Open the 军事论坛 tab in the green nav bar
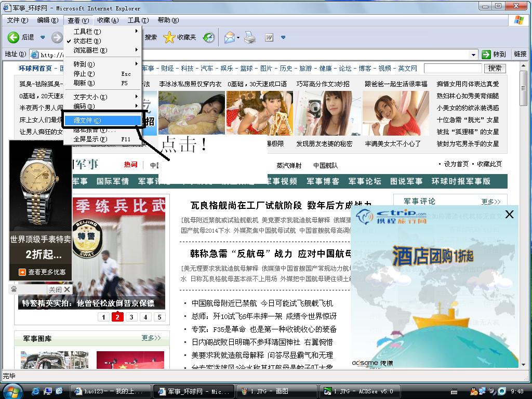This screenshot has height=399, width=532. click(x=365, y=181)
